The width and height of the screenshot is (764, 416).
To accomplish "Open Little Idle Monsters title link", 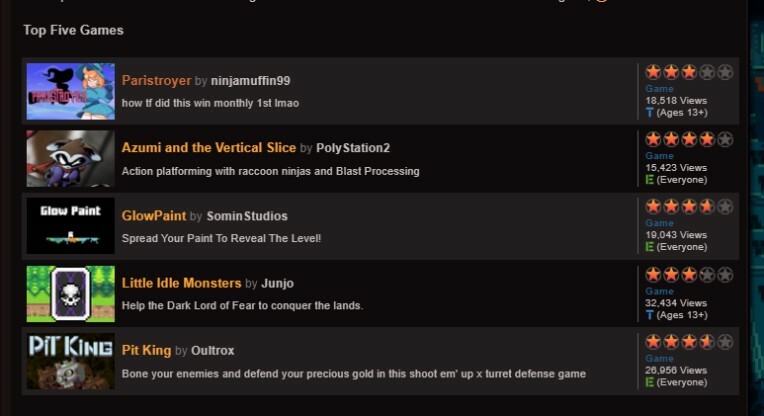I will coord(181,283).
